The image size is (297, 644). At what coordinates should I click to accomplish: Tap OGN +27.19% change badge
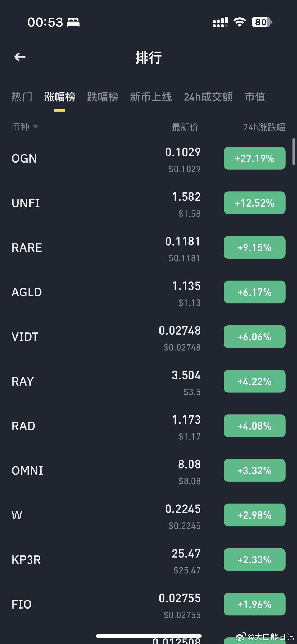click(254, 158)
